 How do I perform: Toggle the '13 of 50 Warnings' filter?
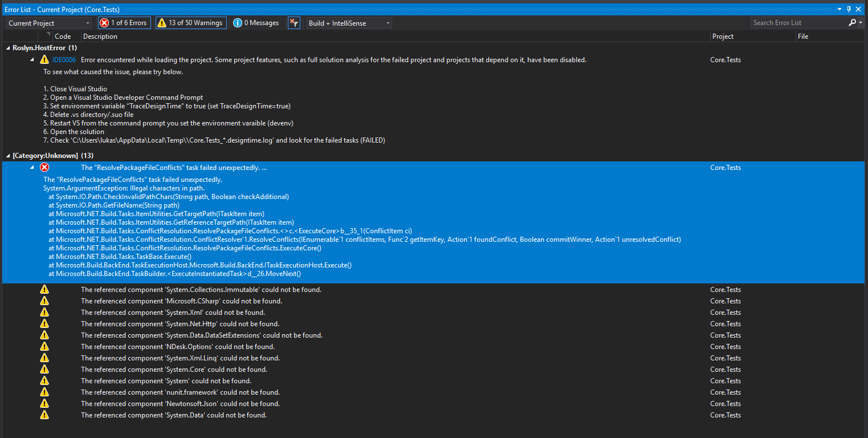pyautogui.click(x=191, y=23)
